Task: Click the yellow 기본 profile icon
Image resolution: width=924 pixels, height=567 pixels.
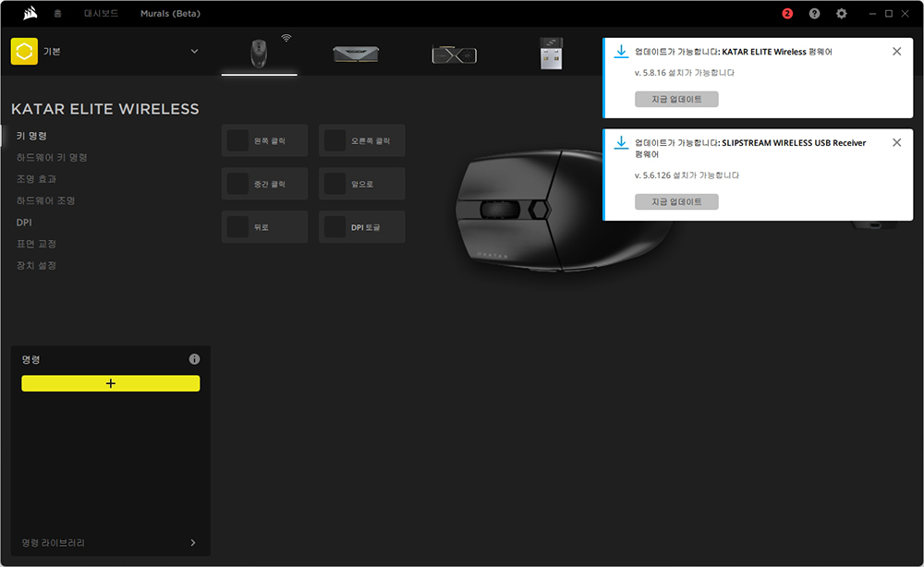Action: point(24,51)
